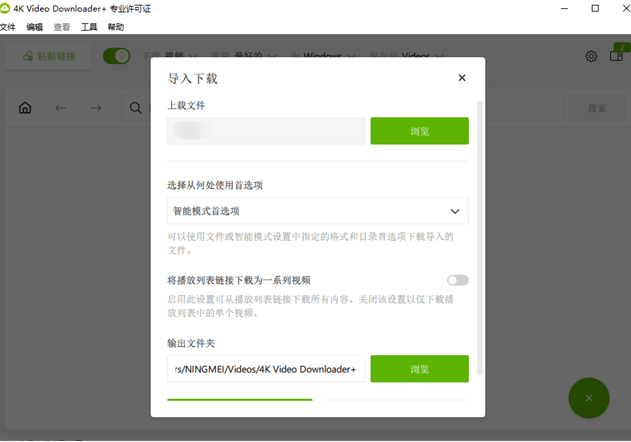The image size is (631, 442).
Task: Focus the 上载文件 path field
Action: [x=266, y=131]
